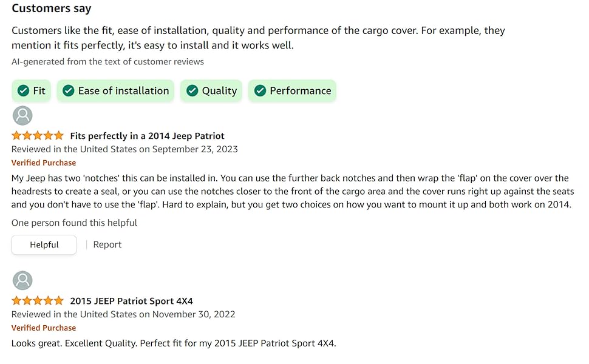Open first reviewer's profile avatar

[x=22, y=115]
